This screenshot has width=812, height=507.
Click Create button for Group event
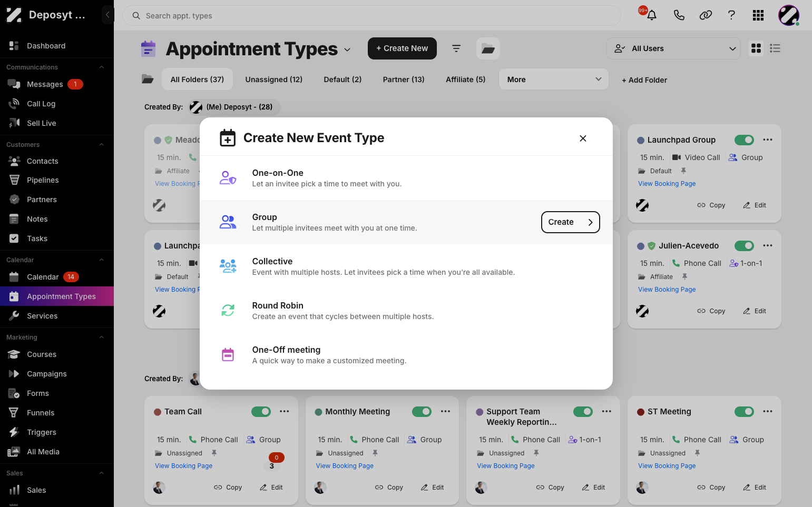570,222
